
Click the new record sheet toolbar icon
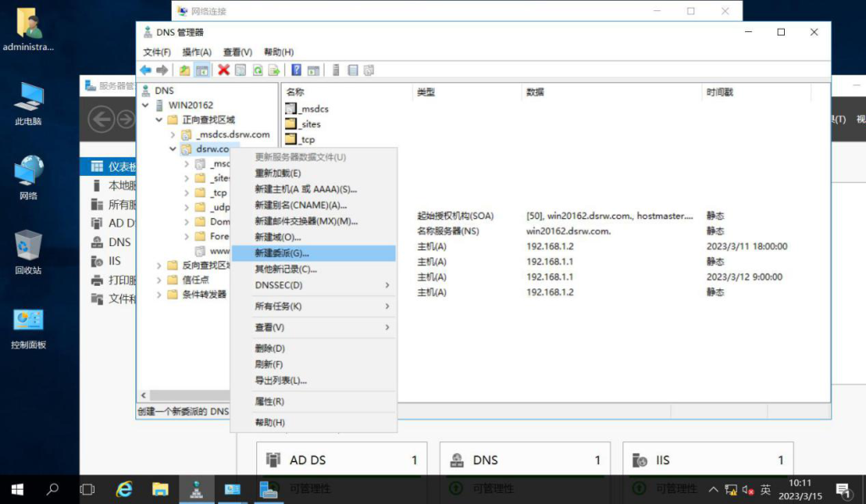[353, 70]
